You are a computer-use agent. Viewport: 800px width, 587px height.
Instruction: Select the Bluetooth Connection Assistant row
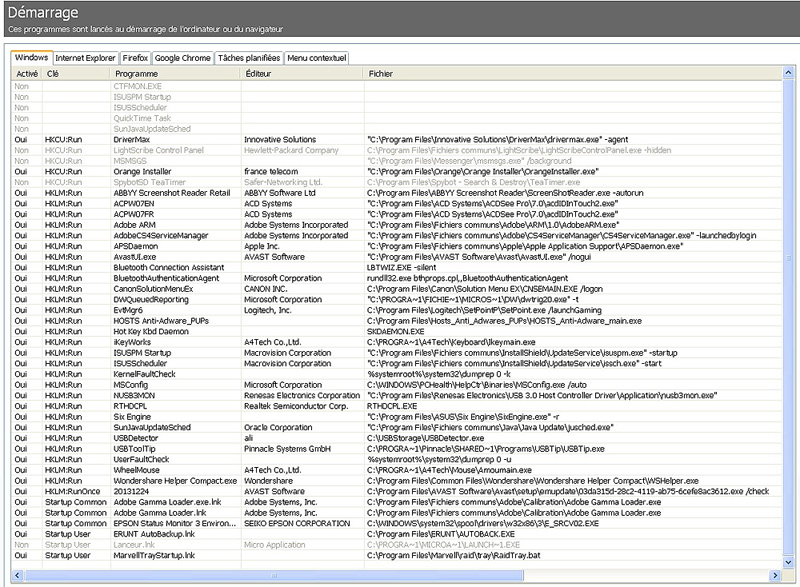click(397, 268)
